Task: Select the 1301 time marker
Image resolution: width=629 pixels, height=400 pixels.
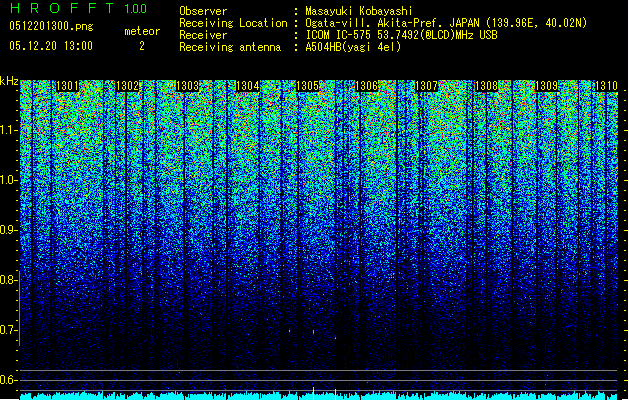Action: click(x=67, y=86)
